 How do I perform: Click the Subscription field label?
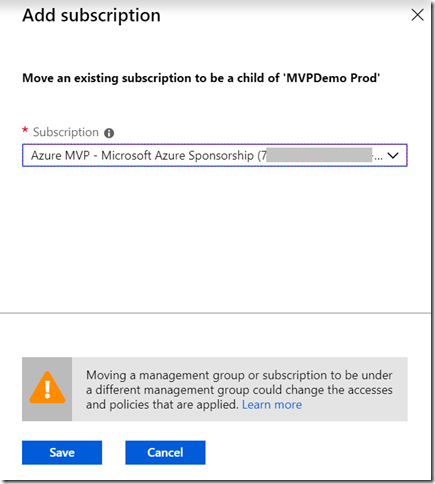tap(66, 132)
